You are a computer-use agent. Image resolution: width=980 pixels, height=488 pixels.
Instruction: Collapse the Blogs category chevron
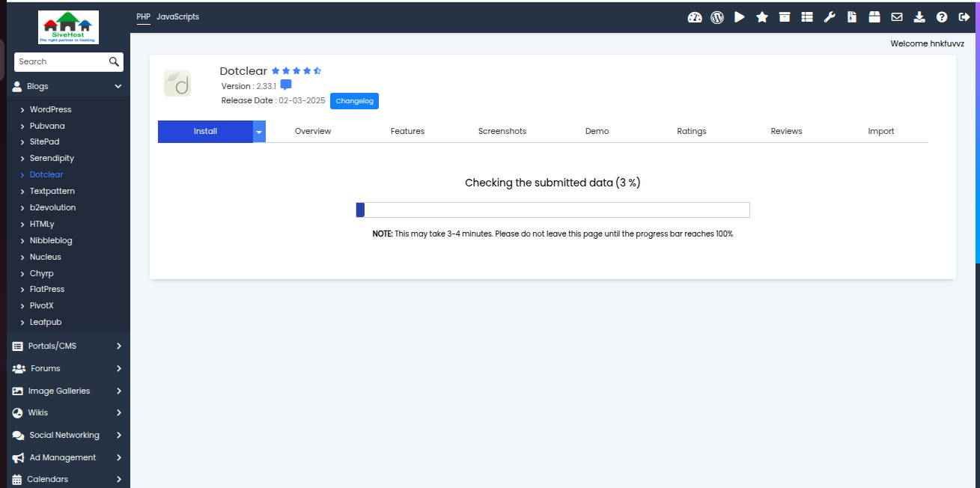click(x=118, y=87)
